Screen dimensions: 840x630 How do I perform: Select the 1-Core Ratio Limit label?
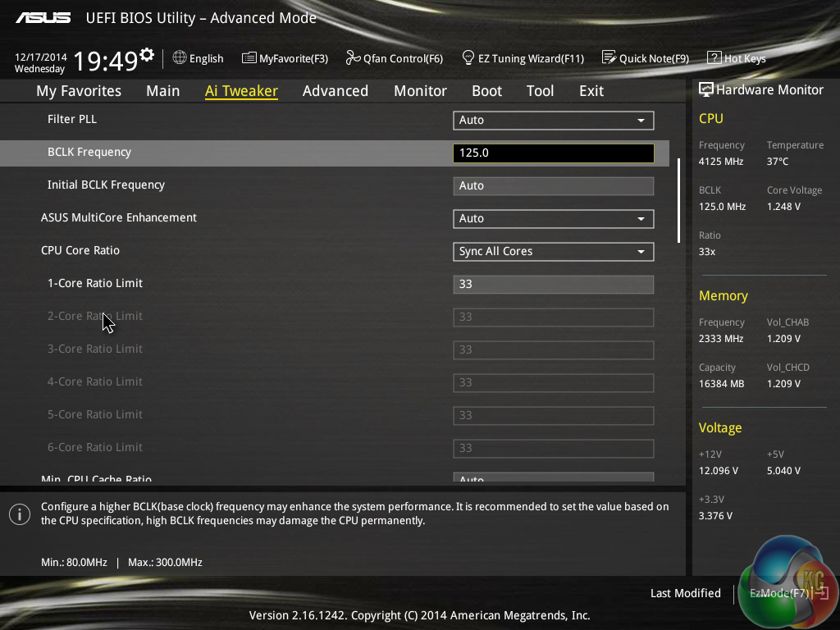click(x=95, y=283)
